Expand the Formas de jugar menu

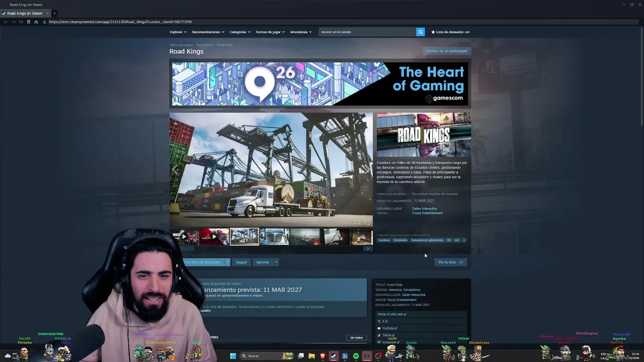[x=270, y=32]
